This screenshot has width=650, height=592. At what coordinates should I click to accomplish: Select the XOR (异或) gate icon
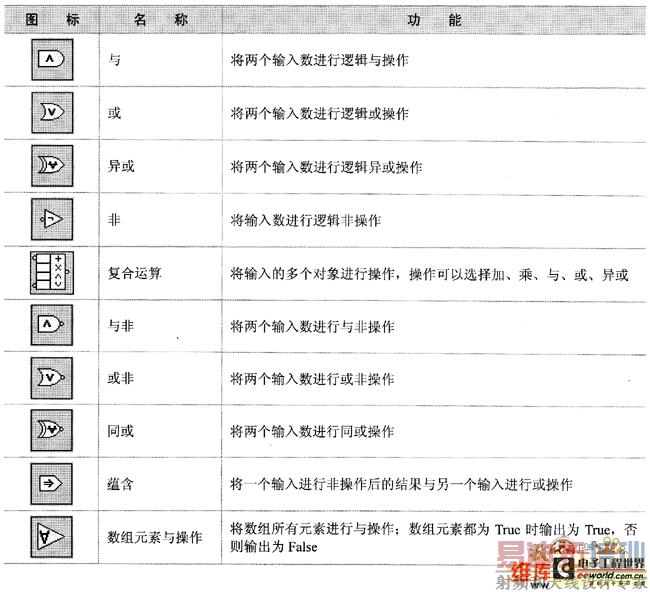[52, 166]
